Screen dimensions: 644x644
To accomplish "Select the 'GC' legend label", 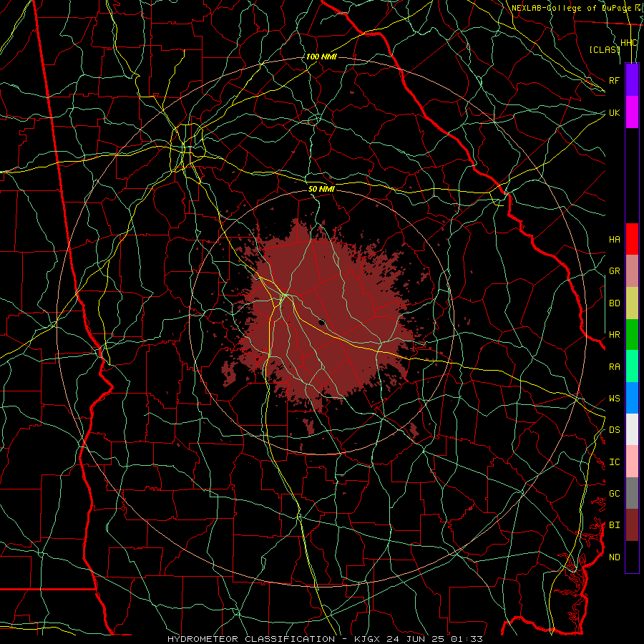I will 615,494.
